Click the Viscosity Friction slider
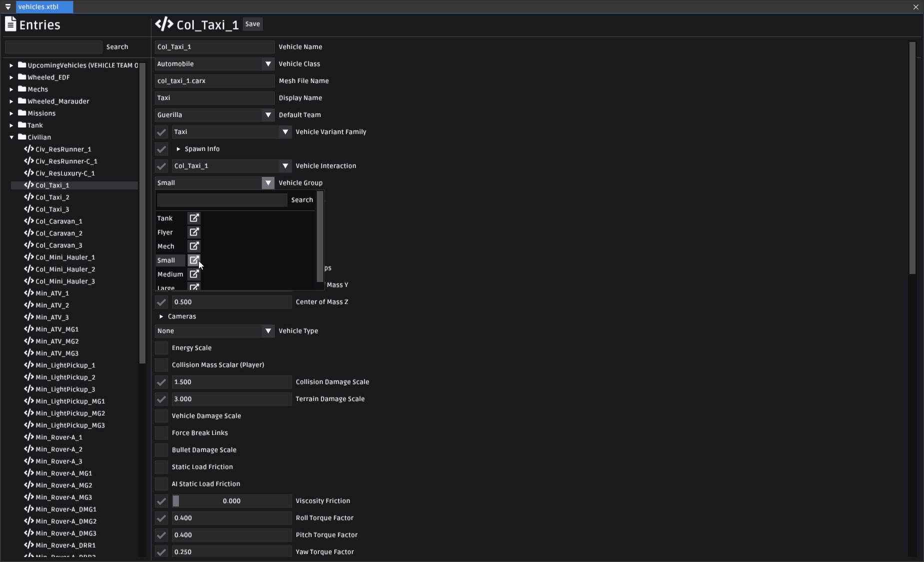This screenshot has height=562, width=924. pyautogui.click(x=231, y=501)
